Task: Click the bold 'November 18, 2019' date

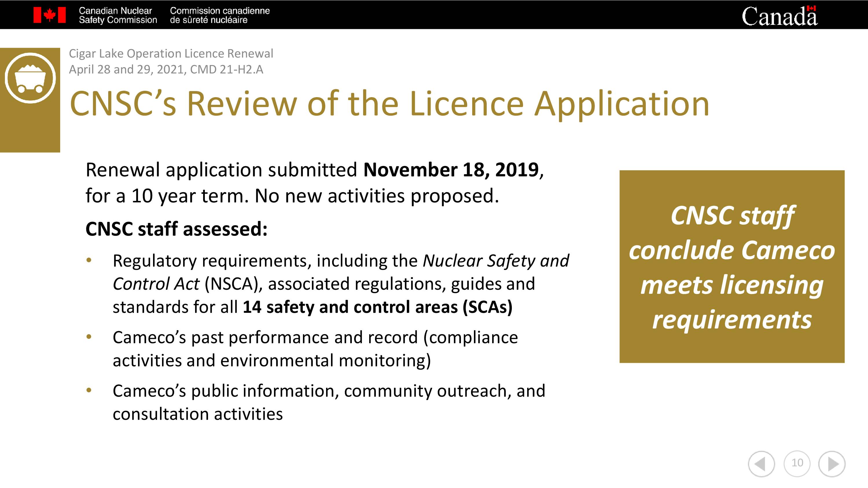Action: coord(451,169)
